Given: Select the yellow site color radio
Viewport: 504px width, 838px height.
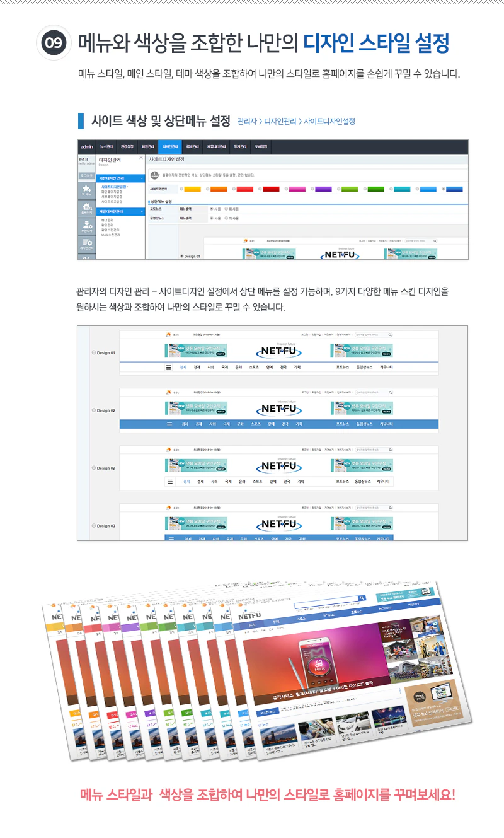Looking at the screenshot, I should coord(182,189).
